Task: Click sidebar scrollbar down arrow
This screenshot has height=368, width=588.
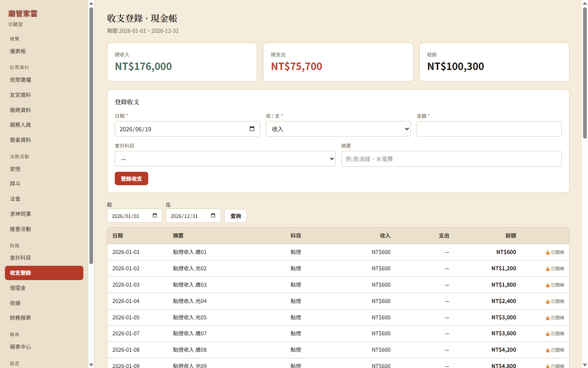Action: [91, 365]
